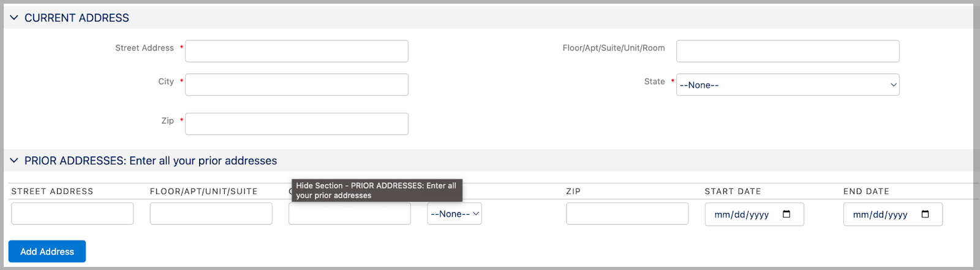980x270 pixels.
Task: Click the current address Zip field
Action: pyautogui.click(x=296, y=124)
